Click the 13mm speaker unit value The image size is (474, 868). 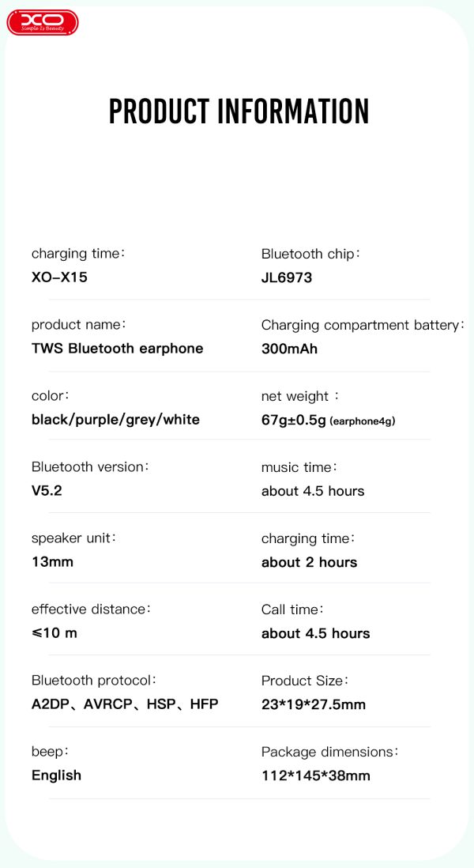click(52, 562)
